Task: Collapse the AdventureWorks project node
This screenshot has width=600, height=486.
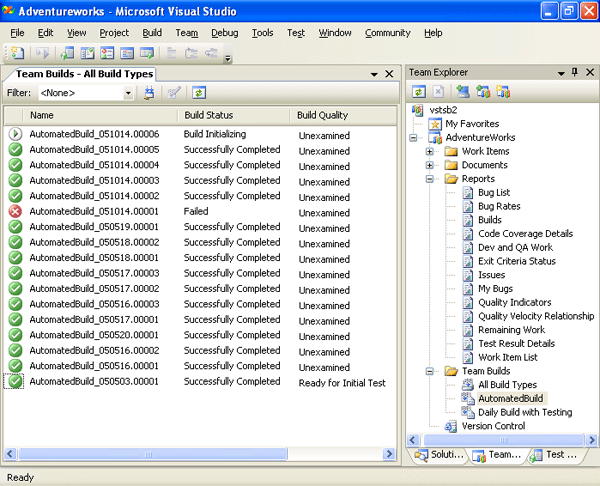Action: [x=413, y=138]
